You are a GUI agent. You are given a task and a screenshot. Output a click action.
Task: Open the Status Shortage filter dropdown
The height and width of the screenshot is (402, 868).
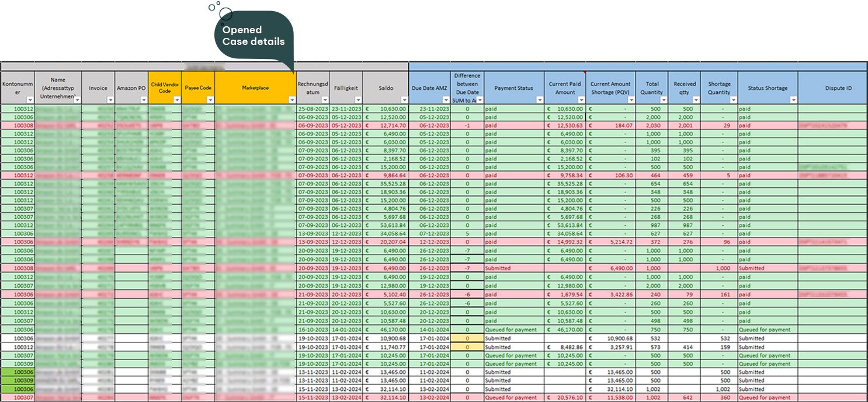[x=793, y=100]
